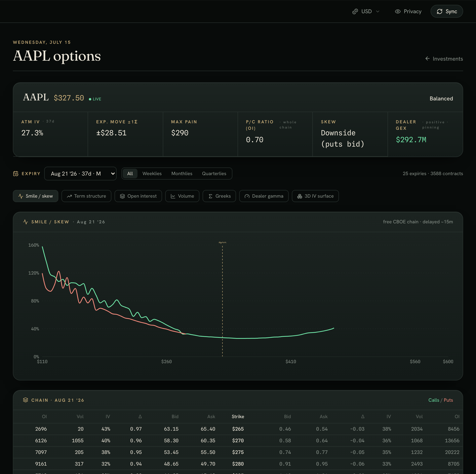Click the free CBOE chain delayed note
The height and width of the screenshot is (474, 476).
coord(418,222)
